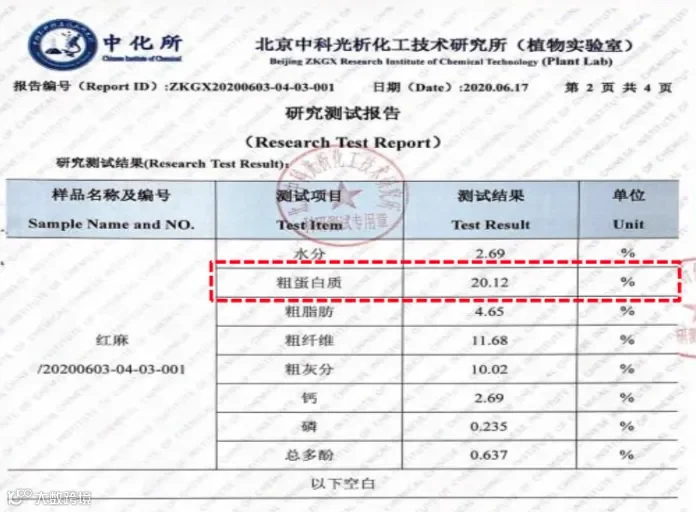Click the 中化所 round logo emblem
Image resolution: width=696 pixels, height=512 pixels.
(x=62, y=44)
